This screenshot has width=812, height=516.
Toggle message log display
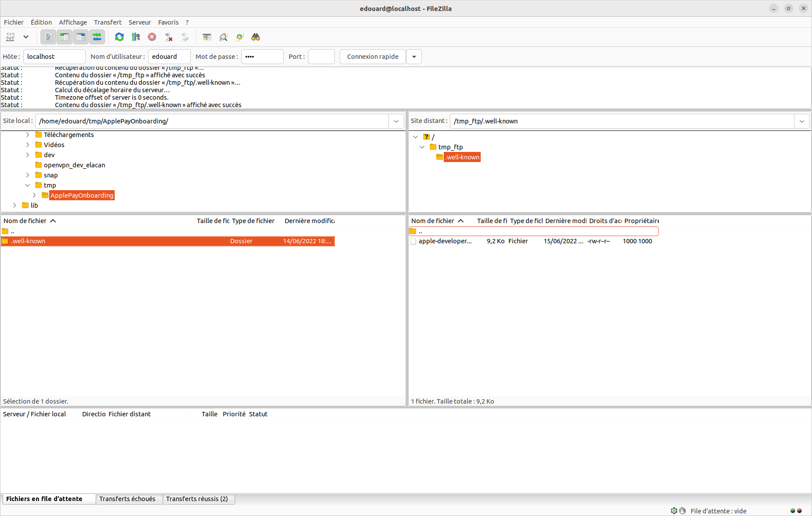pyautogui.click(x=48, y=37)
